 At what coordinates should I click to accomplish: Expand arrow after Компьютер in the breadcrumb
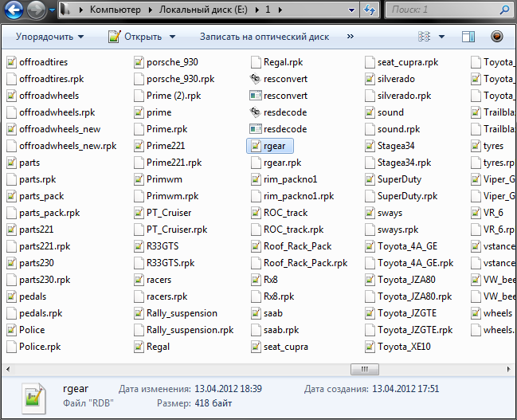click(x=150, y=10)
